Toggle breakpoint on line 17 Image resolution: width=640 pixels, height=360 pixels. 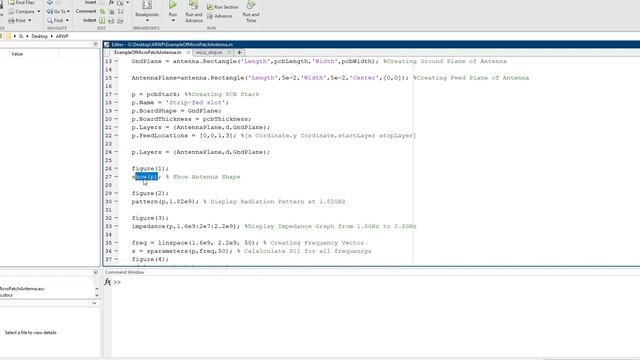[x=116, y=94]
